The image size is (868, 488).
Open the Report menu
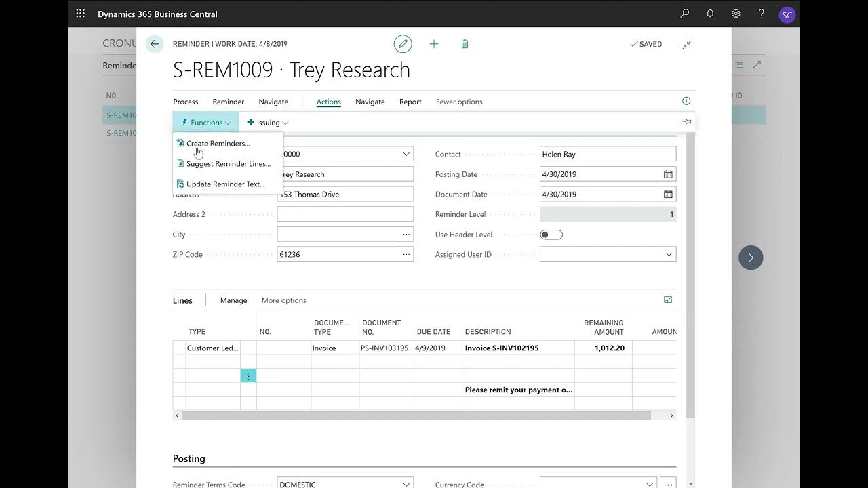(x=410, y=102)
